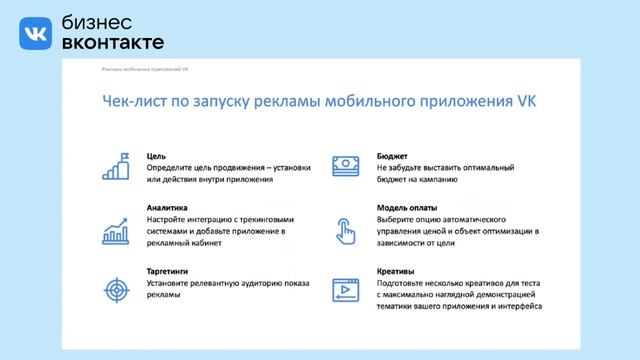Select the Креативы video player icon

pos(346,290)
